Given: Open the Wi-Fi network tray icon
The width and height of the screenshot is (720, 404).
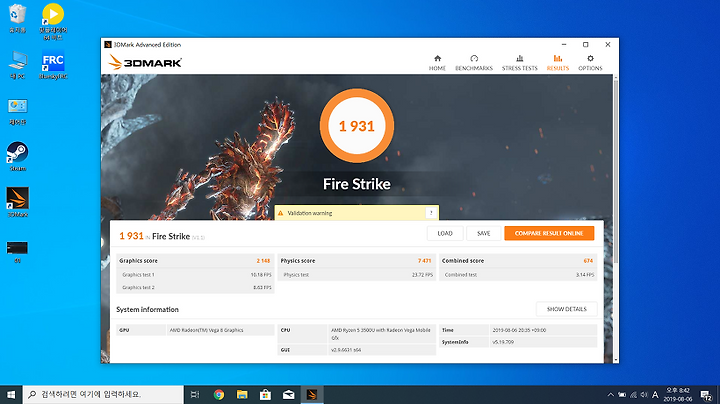Looking at the screenshot, I should tap(633, 394).
